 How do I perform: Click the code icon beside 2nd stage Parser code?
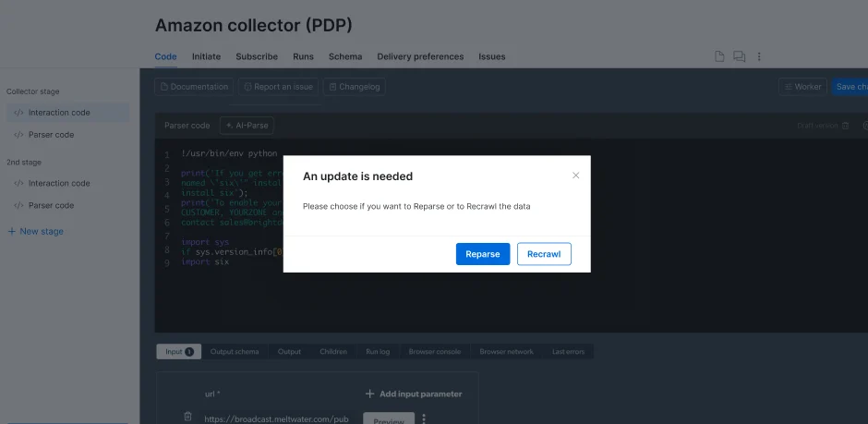click(x=18, y=205)
